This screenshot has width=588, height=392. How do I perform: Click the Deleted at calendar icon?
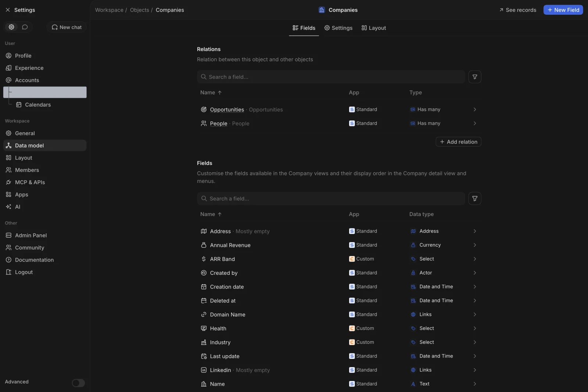click(204, 301)
